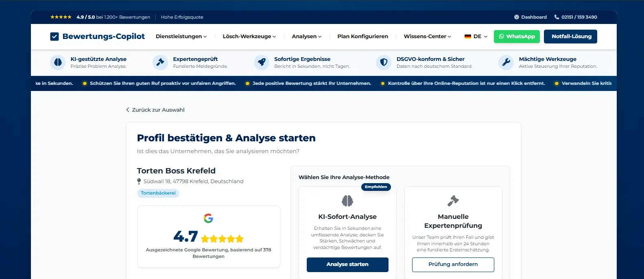Click ticker text Kontrolle über Ihre Online-Reputation
Viewport: 644px width, 279px height.
466,83
